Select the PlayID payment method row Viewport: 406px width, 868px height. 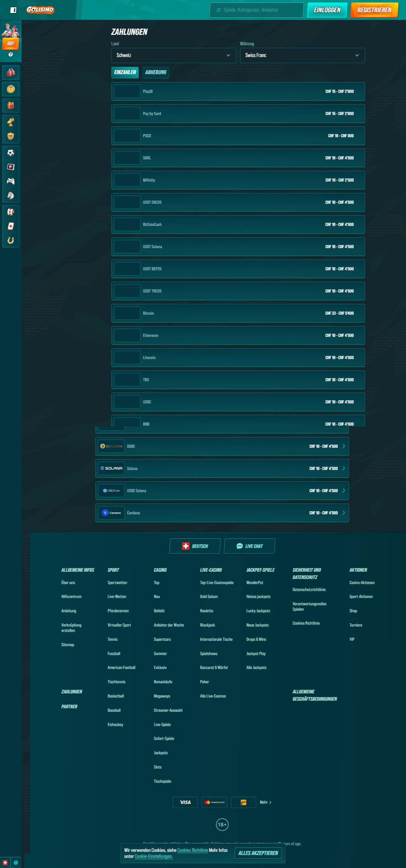click(x=238, y=91)
